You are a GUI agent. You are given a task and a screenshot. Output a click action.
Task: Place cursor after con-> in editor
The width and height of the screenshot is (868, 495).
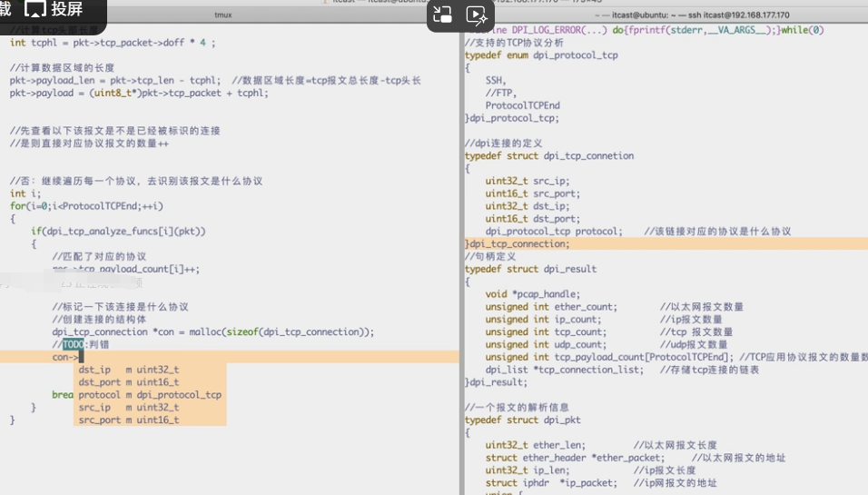[80, 357]
